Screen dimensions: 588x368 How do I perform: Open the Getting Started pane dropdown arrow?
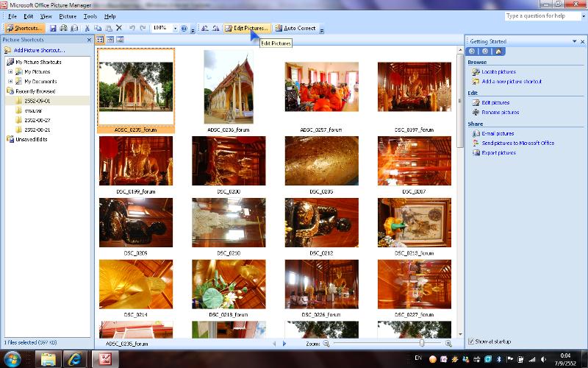574,41
